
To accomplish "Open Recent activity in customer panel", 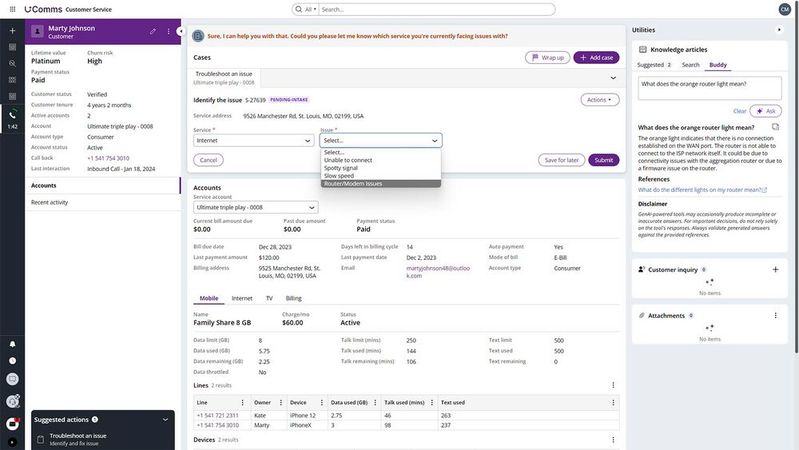I will (102, 202).
